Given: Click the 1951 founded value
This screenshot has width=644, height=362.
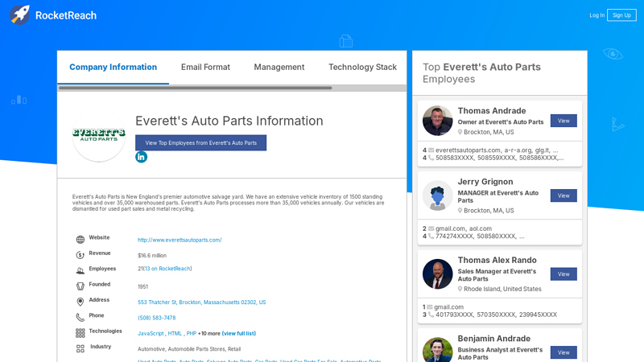Looking at the screenshot, I should [x=143, y=286].
